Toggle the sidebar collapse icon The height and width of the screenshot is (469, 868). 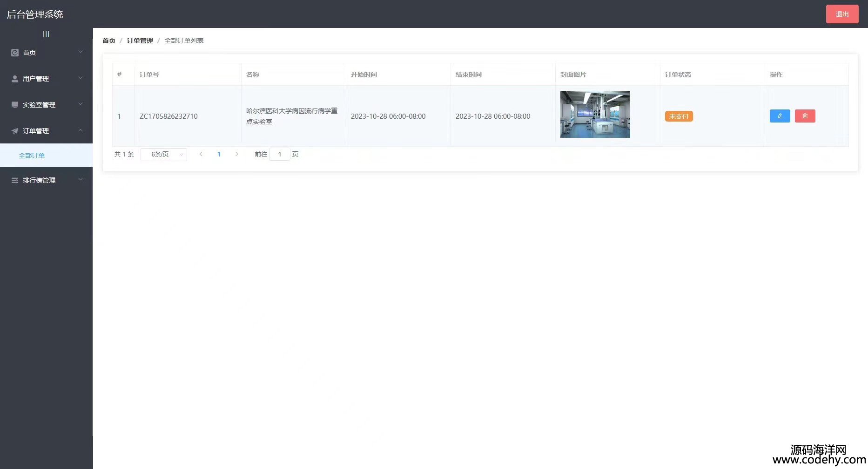coord(46,34)
